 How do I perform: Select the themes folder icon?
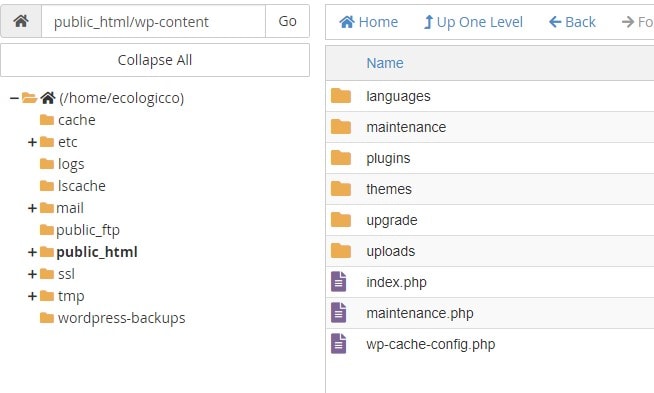click(x=341, y=188)
